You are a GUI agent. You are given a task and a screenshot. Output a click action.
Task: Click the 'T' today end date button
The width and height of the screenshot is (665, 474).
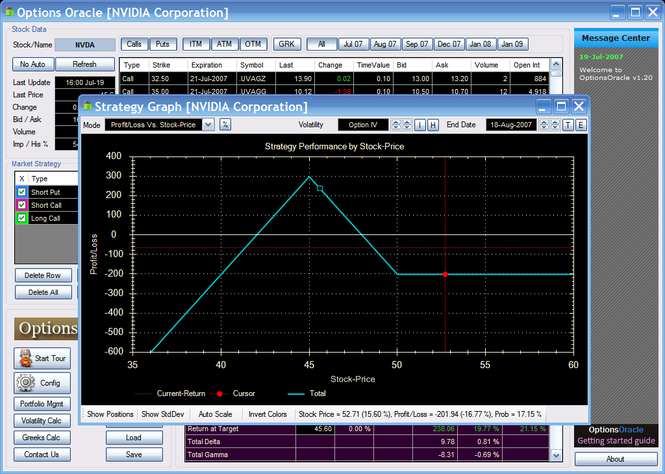pyautogui.click(x=568, y=125)
